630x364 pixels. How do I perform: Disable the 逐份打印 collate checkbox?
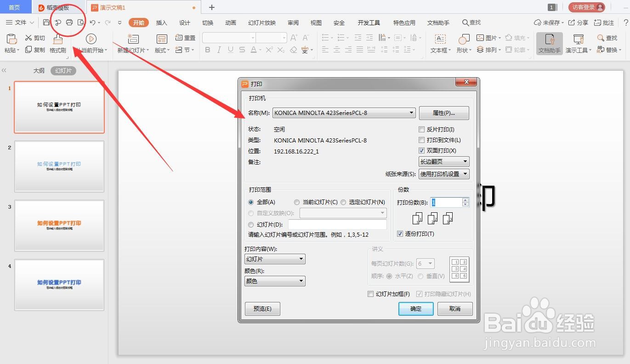pos(400,233)
